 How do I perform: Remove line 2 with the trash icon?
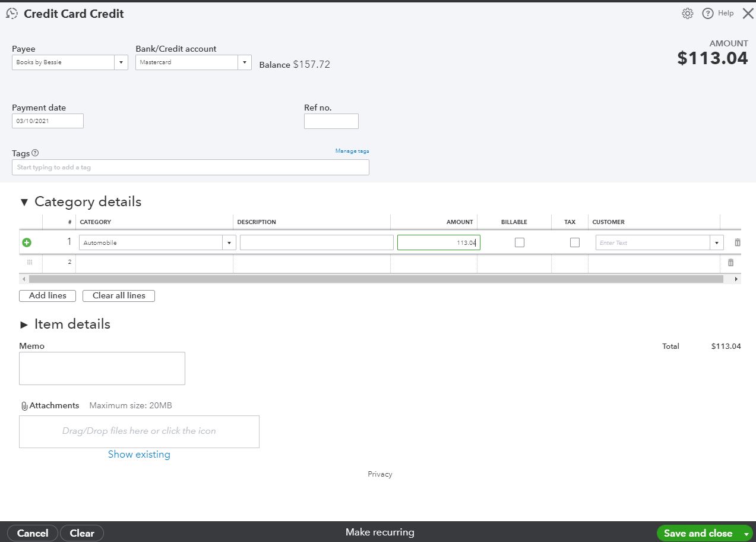[731, 262]
